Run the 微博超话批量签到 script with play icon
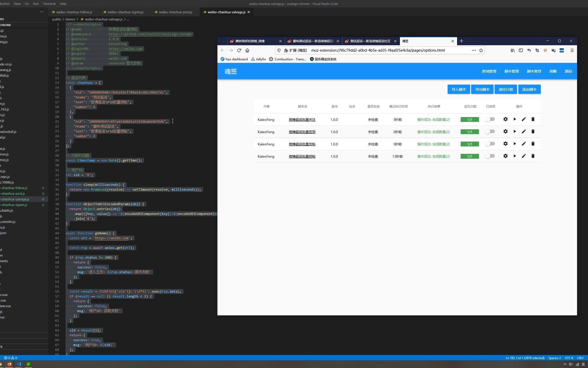 click(x=514, y=132)
